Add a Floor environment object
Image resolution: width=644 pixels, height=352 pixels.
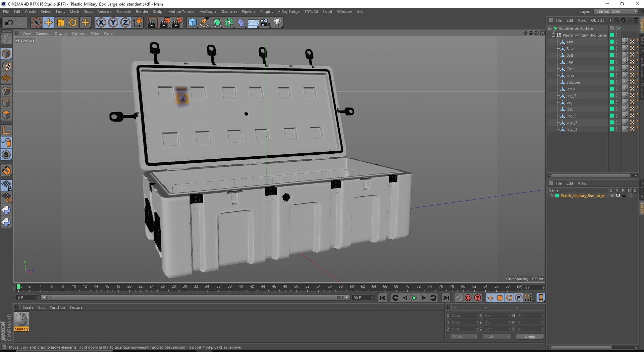(253, 22)
